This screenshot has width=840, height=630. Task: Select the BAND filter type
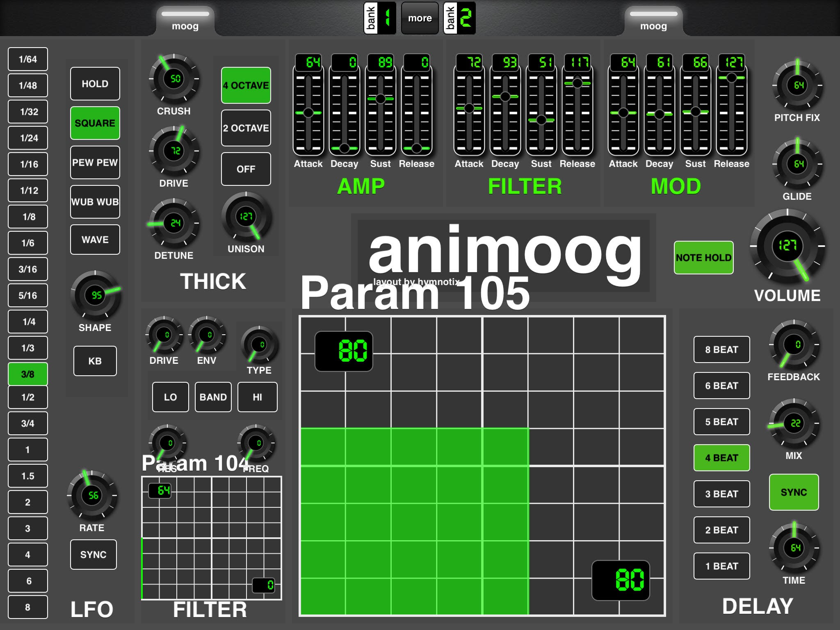click(213, 397)
